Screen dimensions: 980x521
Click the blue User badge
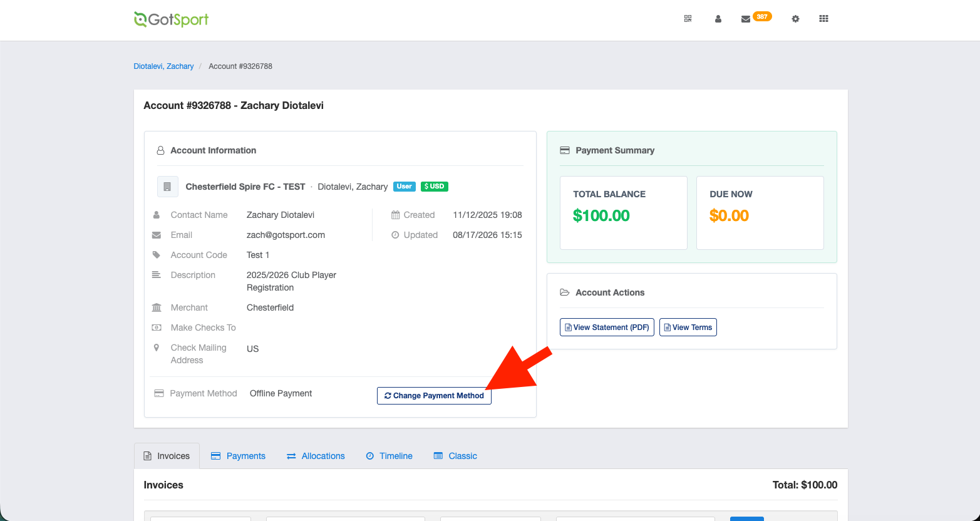point(405,187)
